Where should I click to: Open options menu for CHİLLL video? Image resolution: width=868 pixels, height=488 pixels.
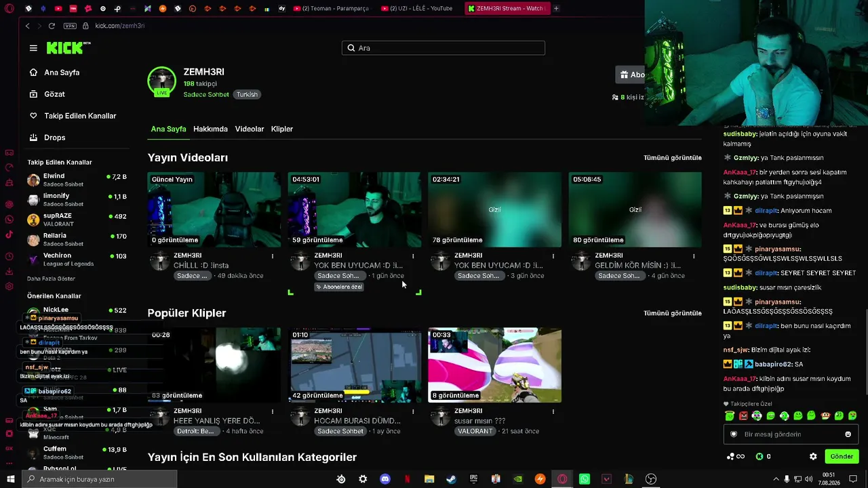tap(273, 256)
